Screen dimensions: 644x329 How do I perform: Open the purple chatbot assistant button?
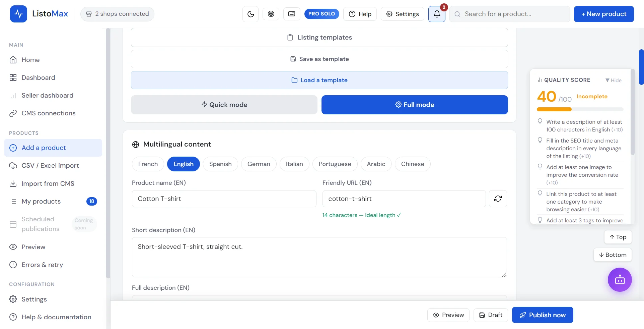620,280
